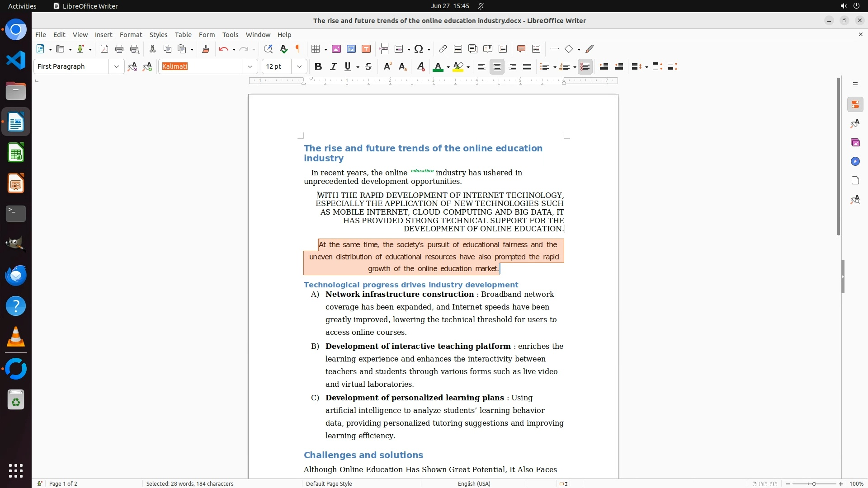Click the zoom slider in status bar
The image size is (868, 488).
click(814, 484)
